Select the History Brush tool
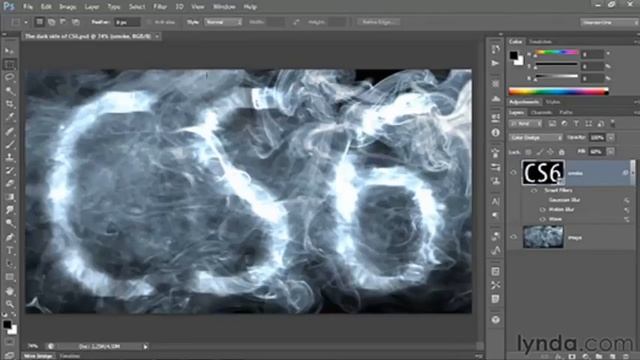 [x=10, y=170]
